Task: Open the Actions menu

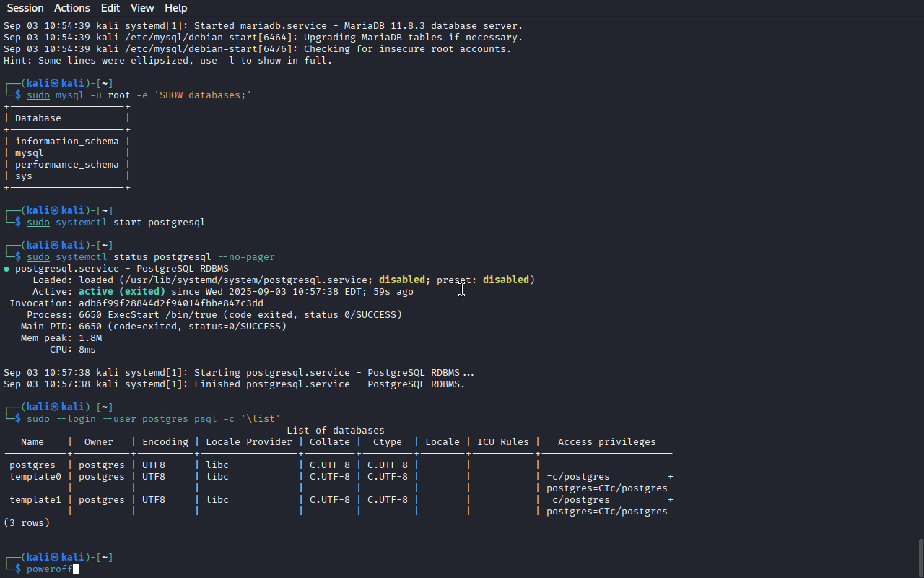Action: [x=72, y=8]
